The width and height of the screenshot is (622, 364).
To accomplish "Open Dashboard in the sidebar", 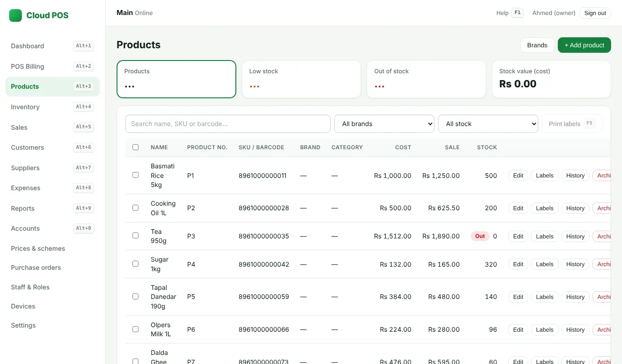I will pyautogui.click(x=52, y=46).
